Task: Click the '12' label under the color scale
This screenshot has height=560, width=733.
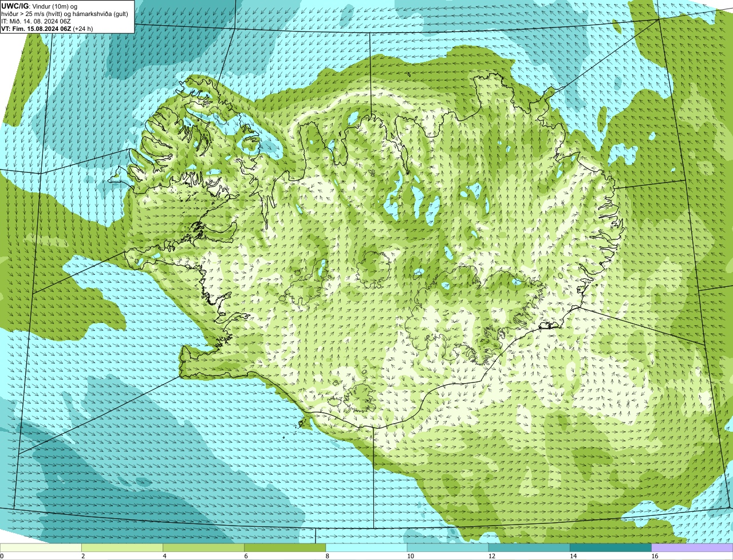Action: tap(491, 556)
